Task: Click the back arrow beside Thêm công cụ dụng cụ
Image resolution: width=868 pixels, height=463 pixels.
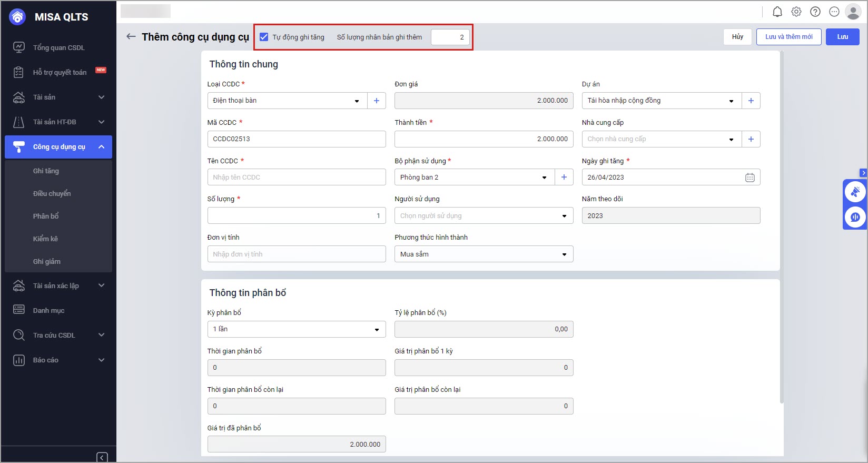Action: [131, 36]
